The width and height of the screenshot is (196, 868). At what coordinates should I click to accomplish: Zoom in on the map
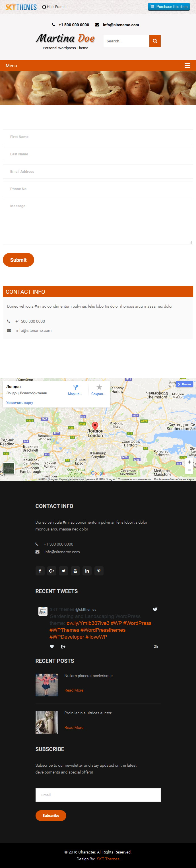[189, 462]
